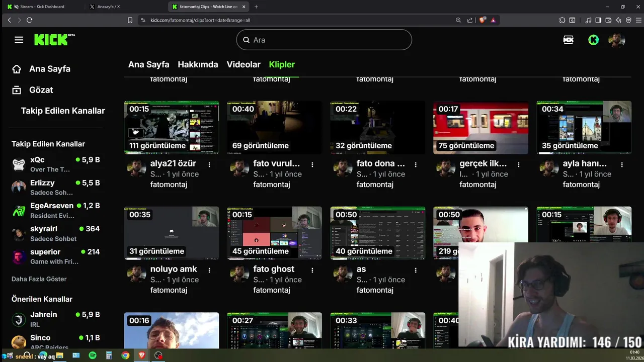Open Calculator from the taskbar
The width and height of the screenshot is (644, 362).
[109, 355]
